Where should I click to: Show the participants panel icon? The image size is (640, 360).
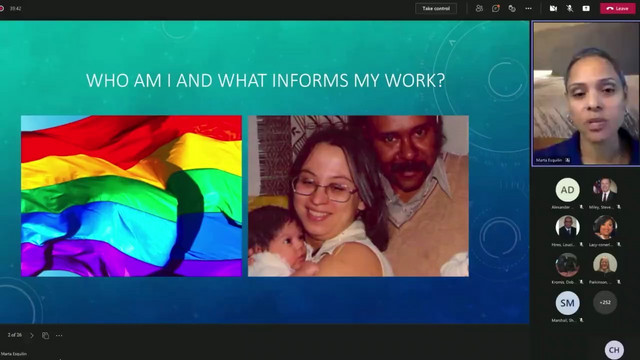479,8
